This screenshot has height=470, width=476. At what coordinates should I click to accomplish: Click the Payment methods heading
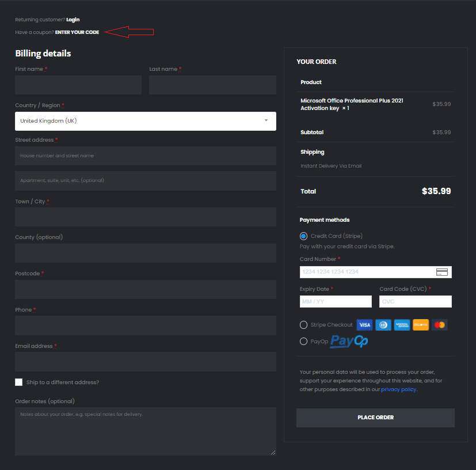[x=325, y=220]
